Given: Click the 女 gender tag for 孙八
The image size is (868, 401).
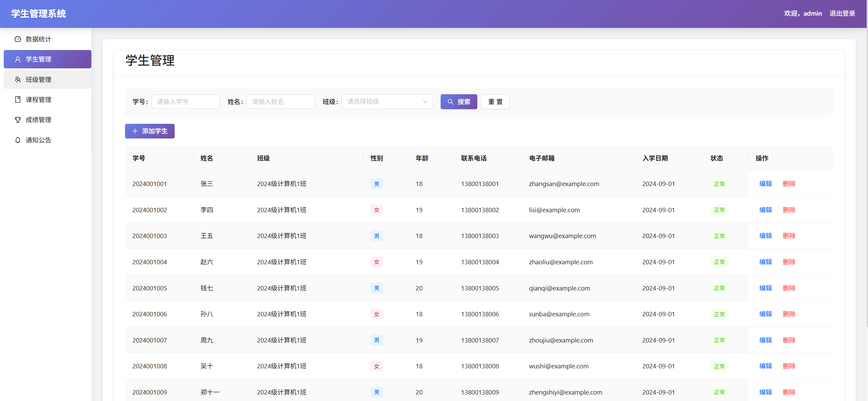Looking at the screenshot, I should tap(376, 314).
